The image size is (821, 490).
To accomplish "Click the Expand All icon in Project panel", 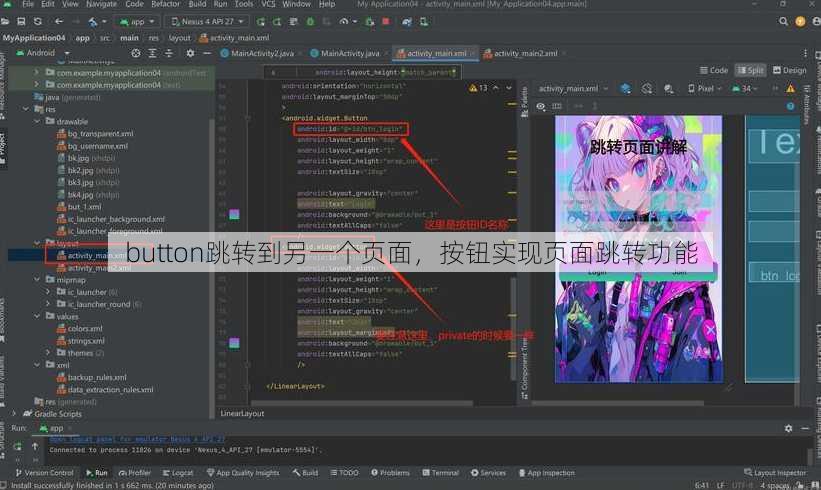I will tap(152, 53).
